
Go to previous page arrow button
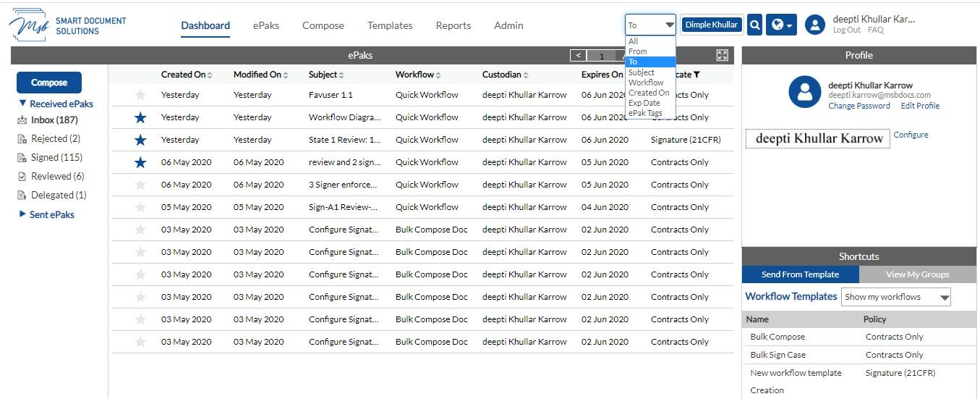tap(578, 56)
